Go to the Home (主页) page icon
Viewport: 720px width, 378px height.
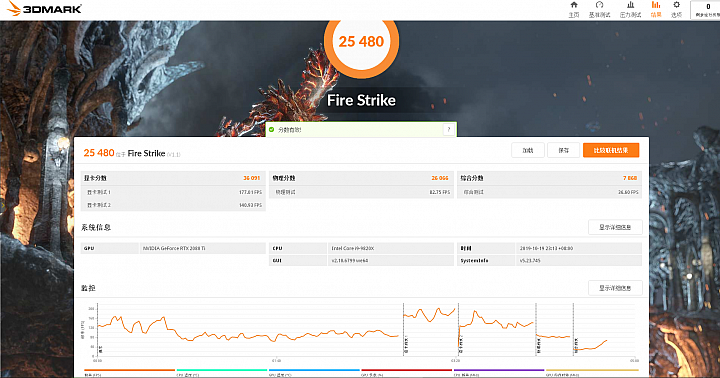click(x=574, y=5)
